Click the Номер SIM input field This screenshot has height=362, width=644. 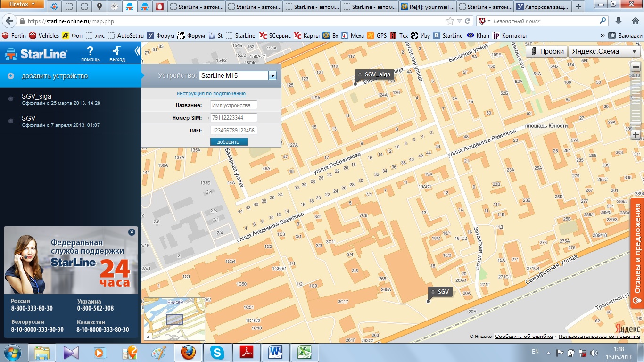[x=234, y=118]
